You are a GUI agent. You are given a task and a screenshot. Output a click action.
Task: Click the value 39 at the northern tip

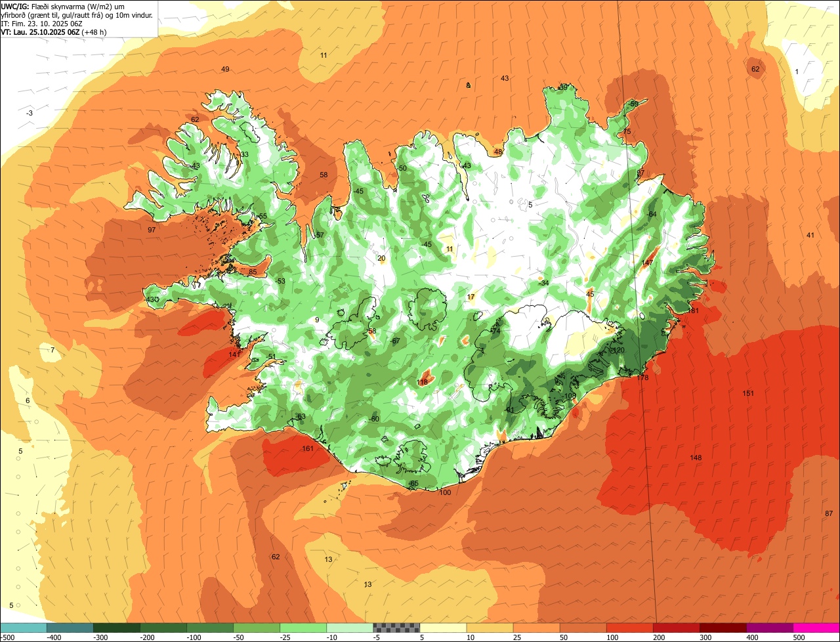[x=563, y=87]
